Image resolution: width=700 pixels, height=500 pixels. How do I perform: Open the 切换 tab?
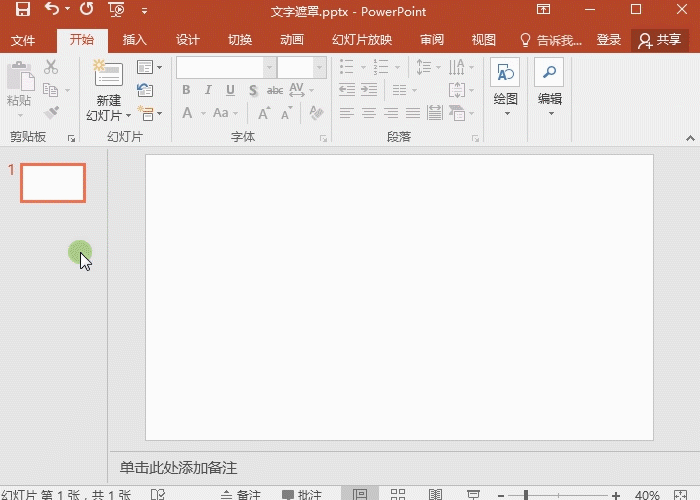(x=240, y=40)
